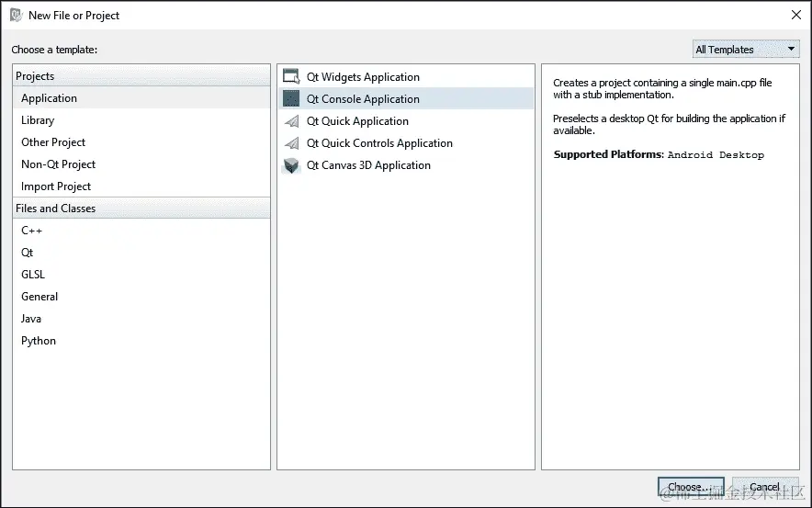Click the Choose... button
The height and width of the screenshot is (508, 812).
click(691, 487)
